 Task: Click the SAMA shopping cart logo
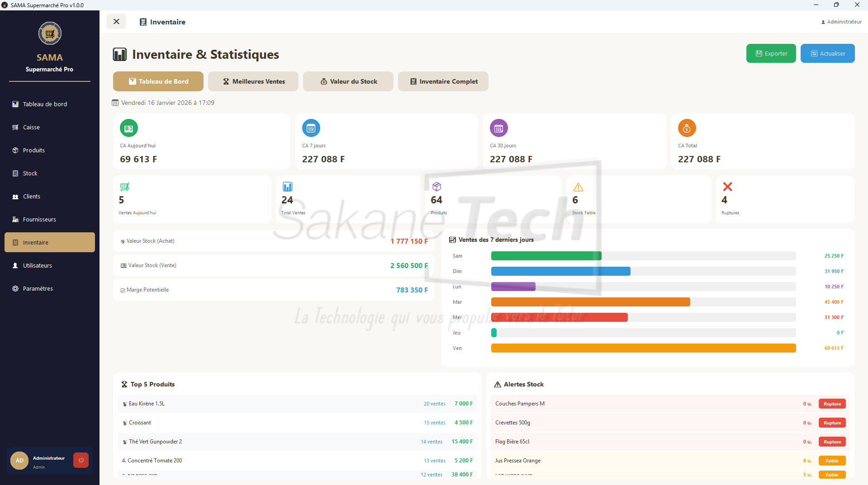pyautogui.click(x=50, y=33)
